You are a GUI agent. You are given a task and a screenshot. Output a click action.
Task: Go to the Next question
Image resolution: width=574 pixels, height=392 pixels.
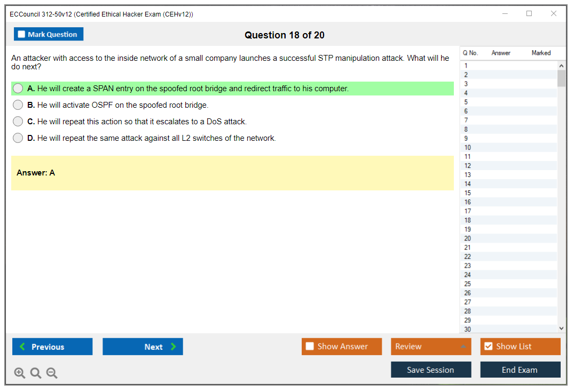coord(143,347)
